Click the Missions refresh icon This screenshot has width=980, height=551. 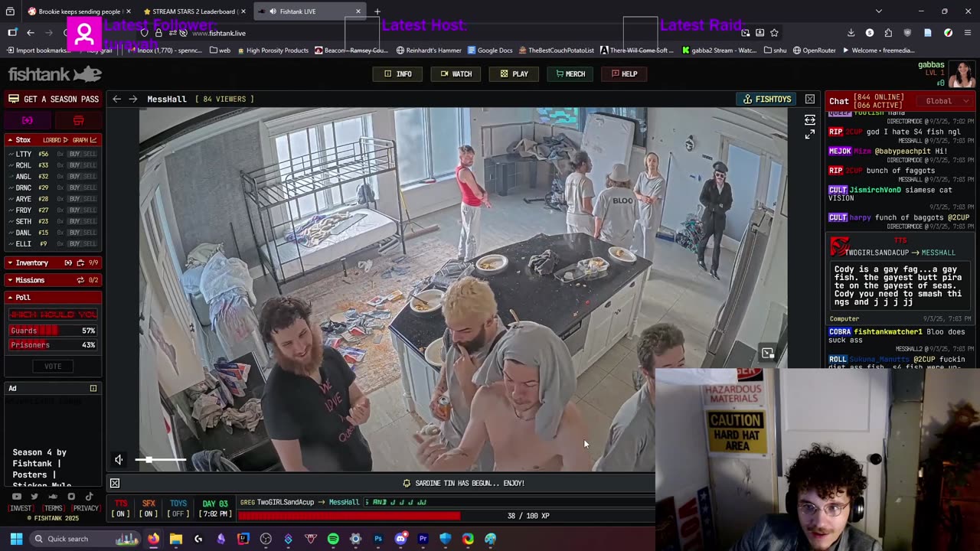tap(80, 280)
